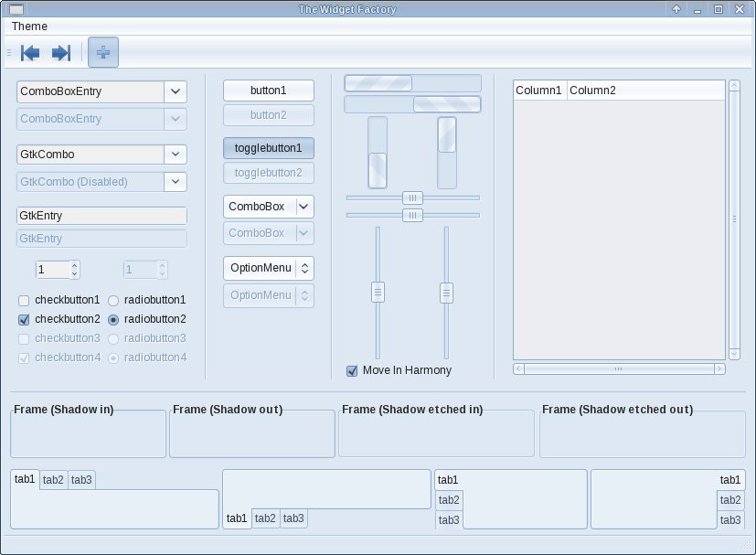
Task: Click the left tall vertical slider handle
Action: coord(378,293)
